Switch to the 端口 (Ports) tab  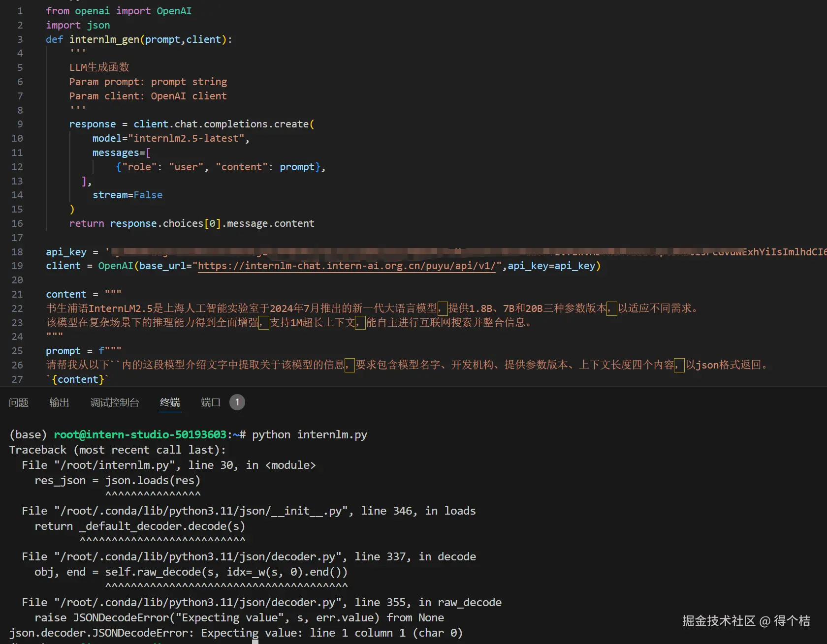[x=211, y=402]
